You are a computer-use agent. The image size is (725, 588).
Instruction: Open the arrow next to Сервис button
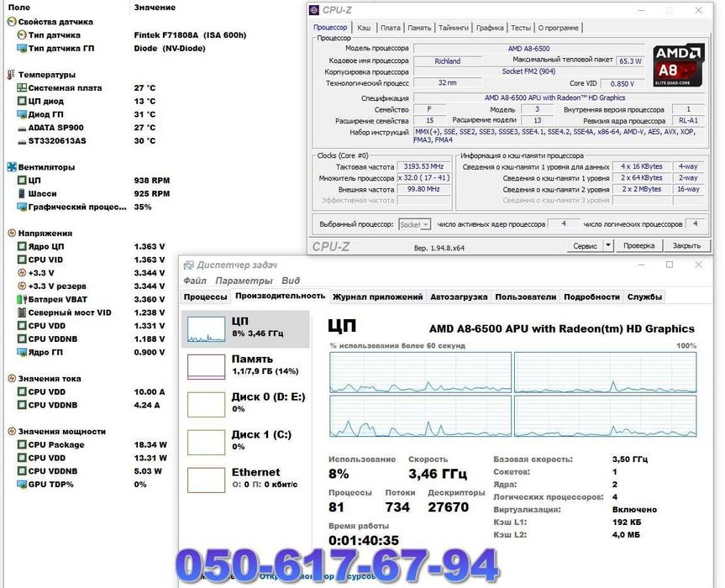pyautogui.click(x=608, y=245)
